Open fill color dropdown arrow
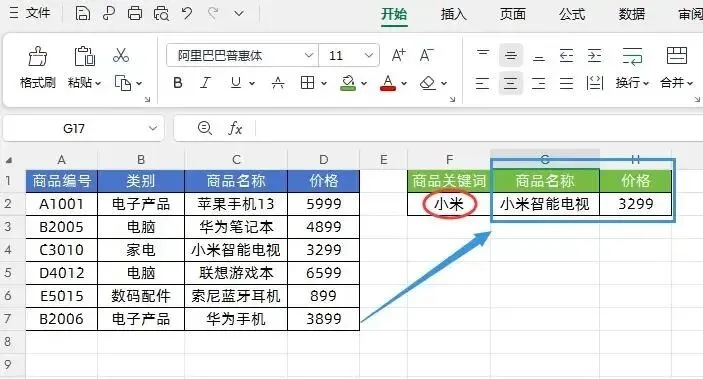Screen dimensions: 703x379 pyautogui.click(x=364, y=83)
